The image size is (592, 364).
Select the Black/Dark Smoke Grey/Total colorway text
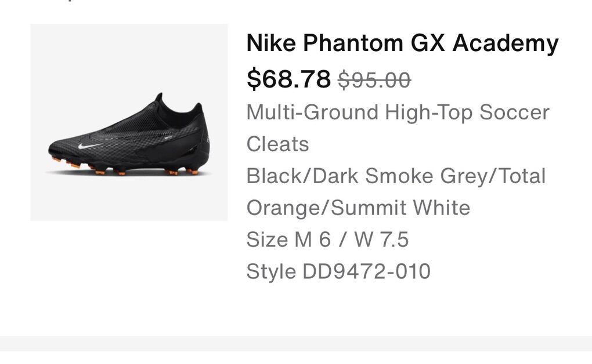(396, 176)
